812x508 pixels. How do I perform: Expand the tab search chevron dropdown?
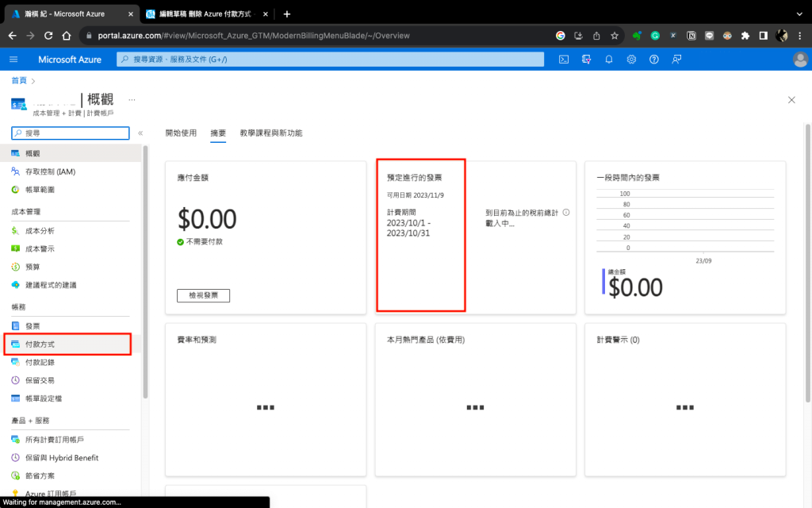(799, 14)
